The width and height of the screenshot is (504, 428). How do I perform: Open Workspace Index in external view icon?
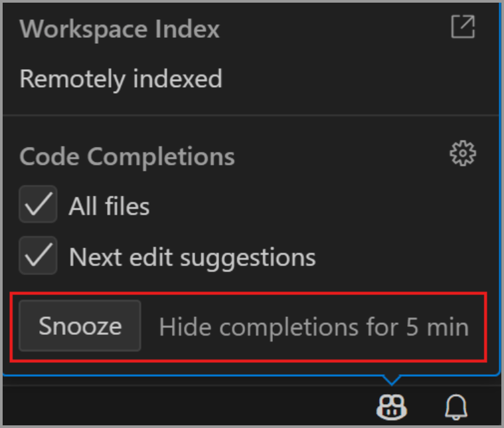pyautogui.click(x=463, y=27)
